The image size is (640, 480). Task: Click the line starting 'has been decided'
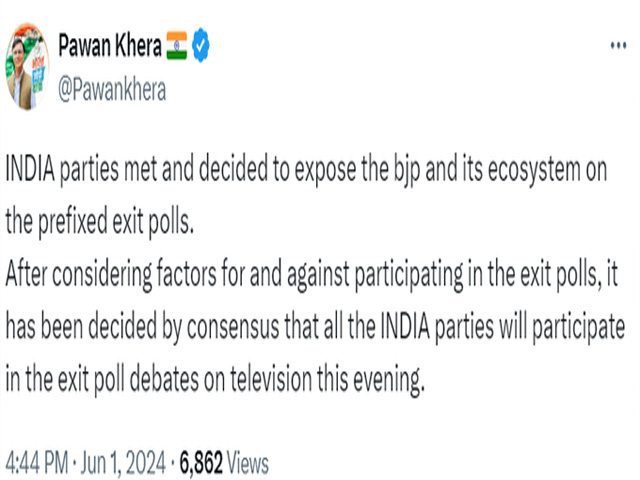click(315, 327)
